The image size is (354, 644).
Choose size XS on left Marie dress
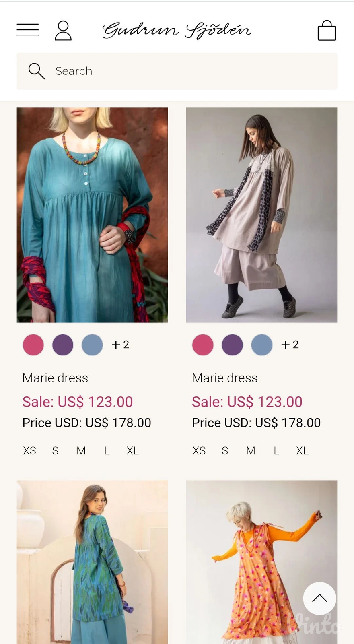pyautogui.click(x=29, y=451)
